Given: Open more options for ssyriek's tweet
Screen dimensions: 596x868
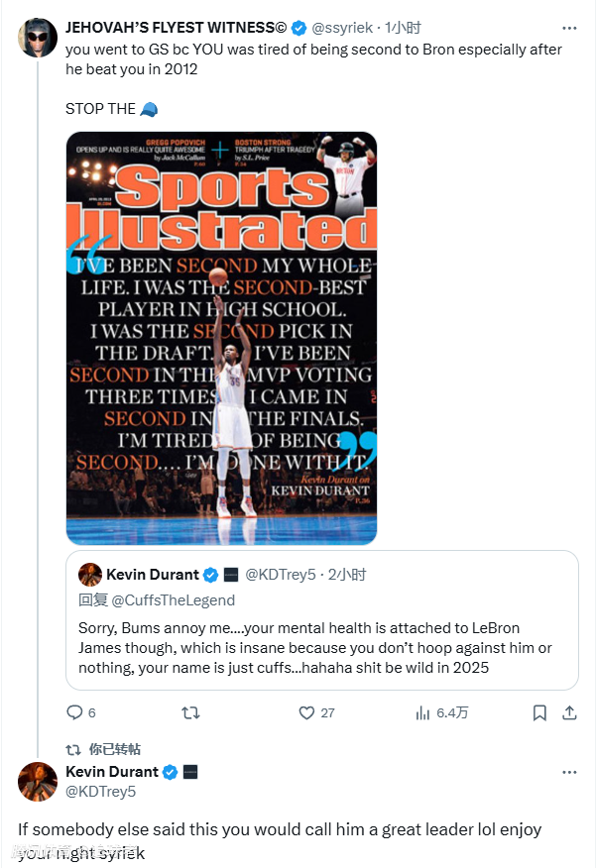Looking at the screenshot, I should click(568, 29).
